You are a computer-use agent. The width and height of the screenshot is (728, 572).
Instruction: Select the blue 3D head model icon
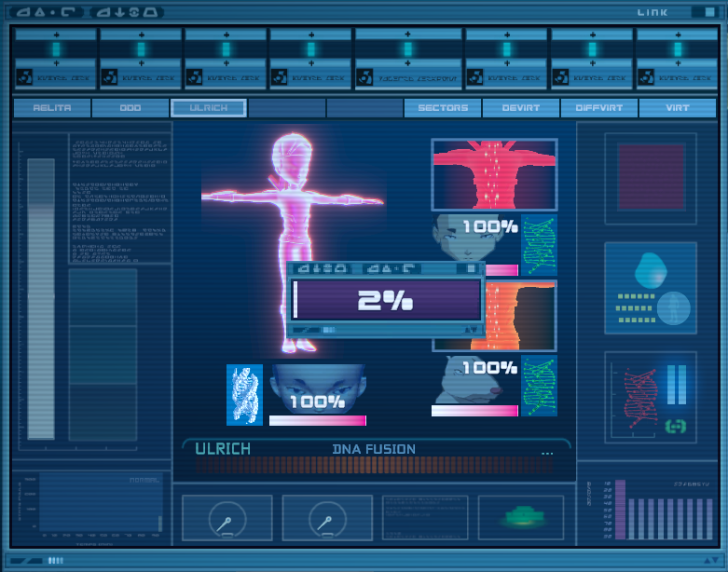pos(651,271)
